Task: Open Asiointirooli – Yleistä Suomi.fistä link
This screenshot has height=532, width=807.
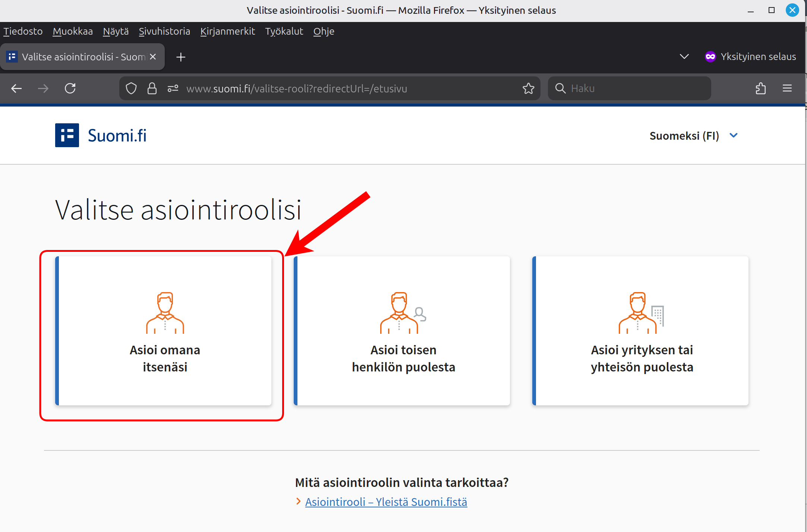Action: tap(386, 502)
